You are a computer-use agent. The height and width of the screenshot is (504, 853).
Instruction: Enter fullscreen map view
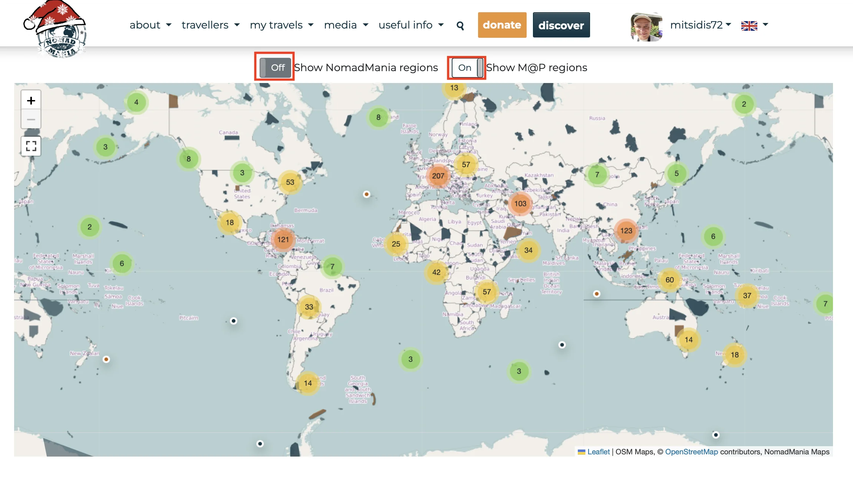(x=31, y=146)
